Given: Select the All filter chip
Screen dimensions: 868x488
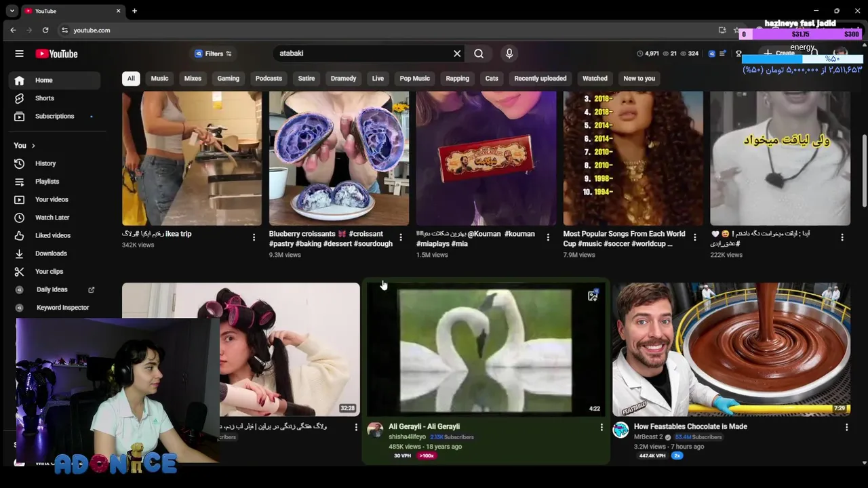Looking at the screenshot, I should 131,79.
